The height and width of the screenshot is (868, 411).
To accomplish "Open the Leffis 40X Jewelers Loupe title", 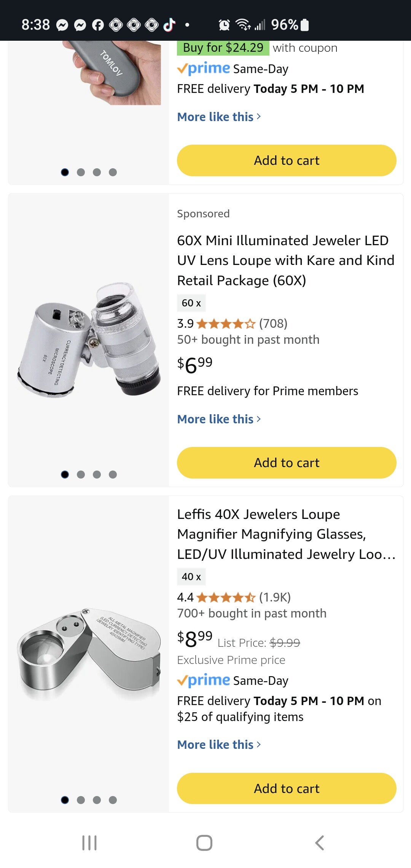I will 286,534.
